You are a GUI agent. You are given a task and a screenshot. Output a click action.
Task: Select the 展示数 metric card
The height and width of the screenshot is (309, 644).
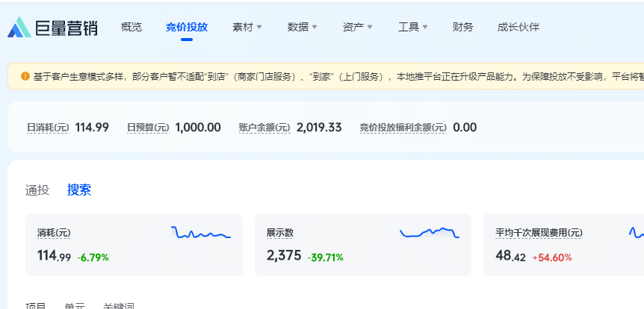(x=362, y=245)
